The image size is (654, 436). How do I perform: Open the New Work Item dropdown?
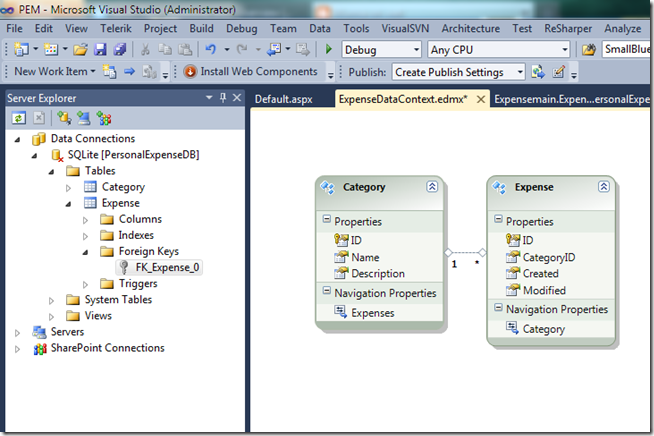tap(93, 72)
